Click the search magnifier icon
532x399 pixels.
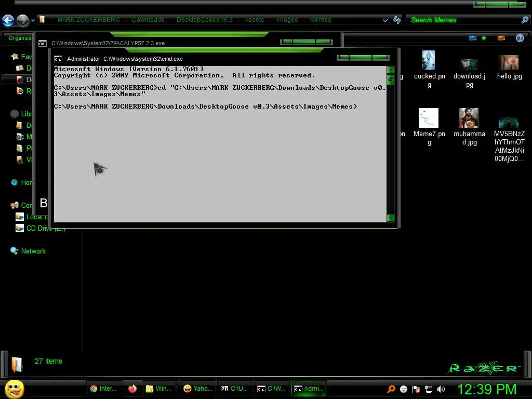click(525, 20)
